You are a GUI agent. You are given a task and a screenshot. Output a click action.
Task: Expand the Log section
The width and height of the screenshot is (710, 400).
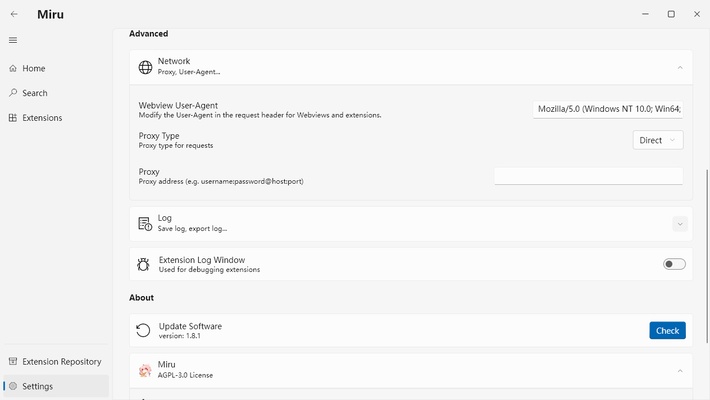(x=680, y=224)
